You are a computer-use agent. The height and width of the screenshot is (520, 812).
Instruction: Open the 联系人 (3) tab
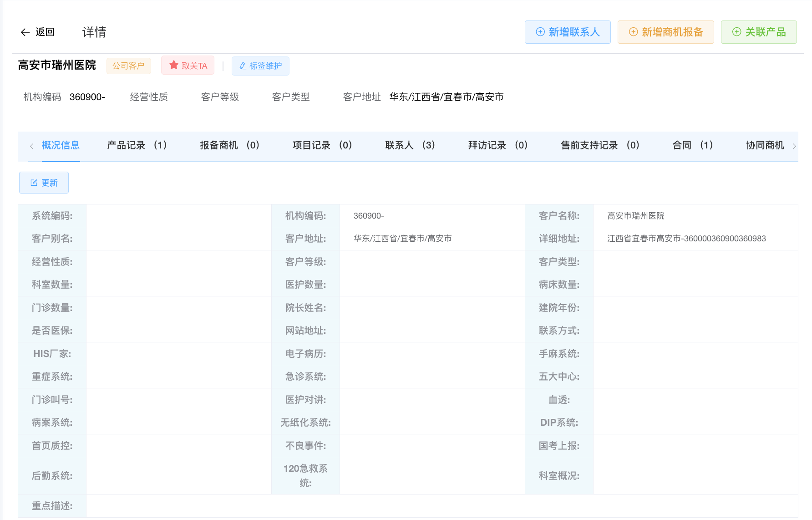coord(410,145)
